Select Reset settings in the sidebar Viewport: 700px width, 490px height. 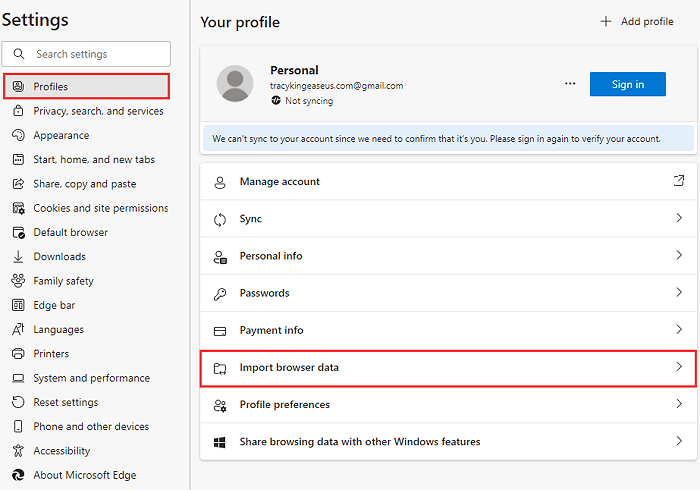65,403
